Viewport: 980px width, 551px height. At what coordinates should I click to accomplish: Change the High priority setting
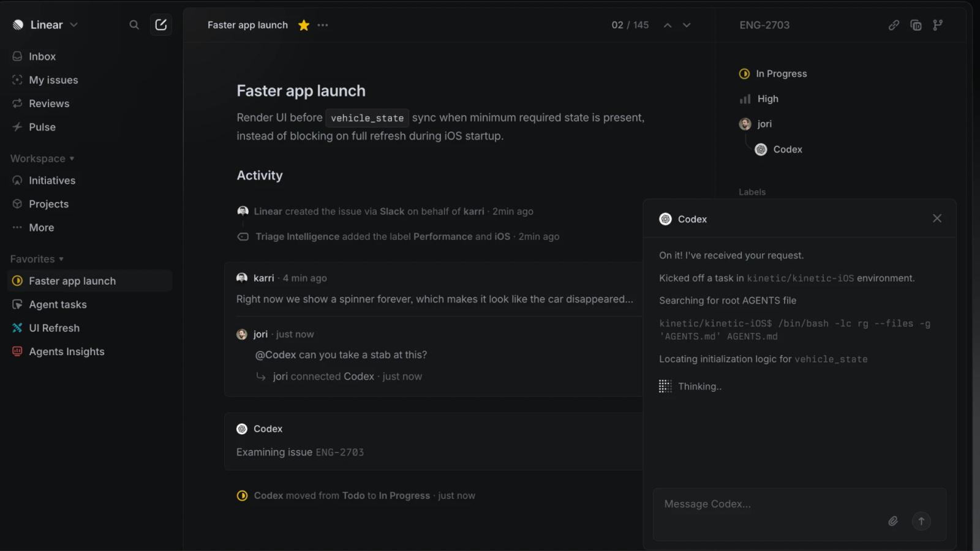[759, 99]
